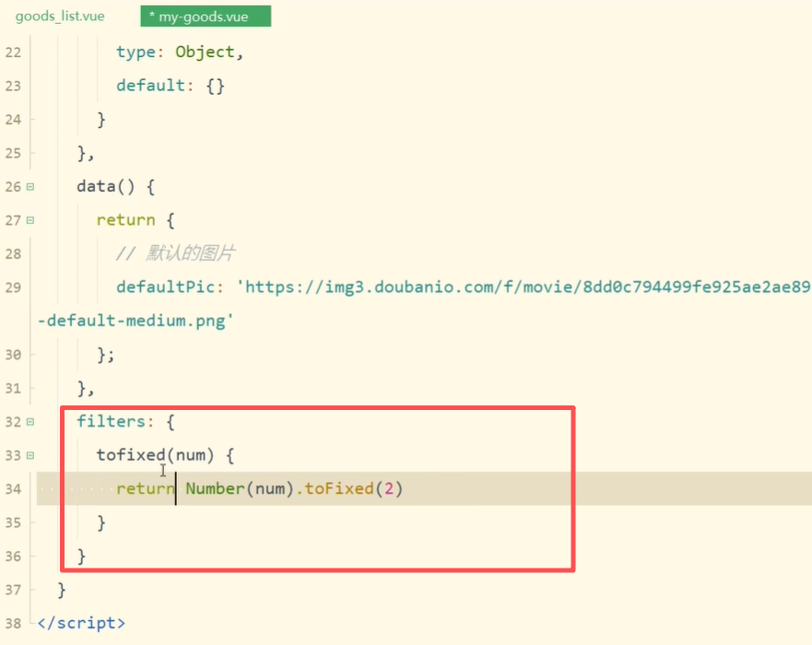Click the '</script>' closing tag
The width and height of the screenshot is (812, 645).
pyautogui.click(x=81, y=623)
